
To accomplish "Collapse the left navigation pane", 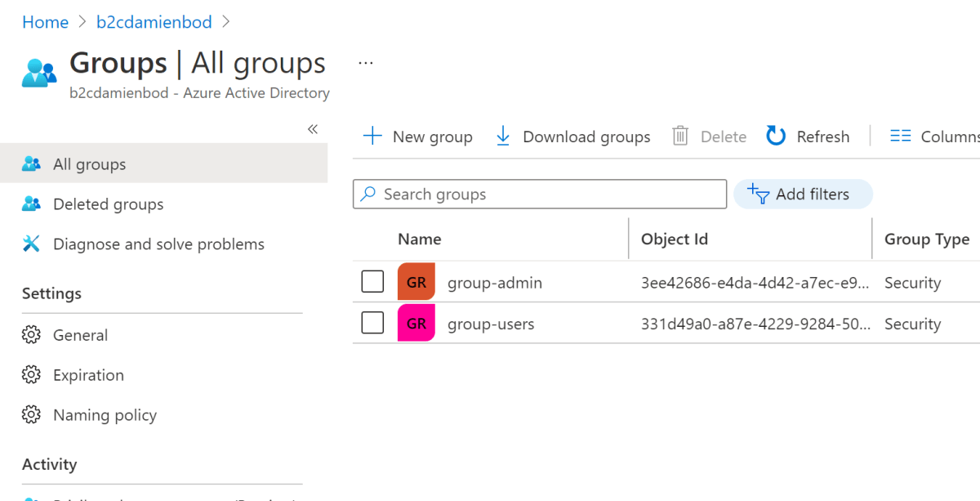I will (312, 129).
